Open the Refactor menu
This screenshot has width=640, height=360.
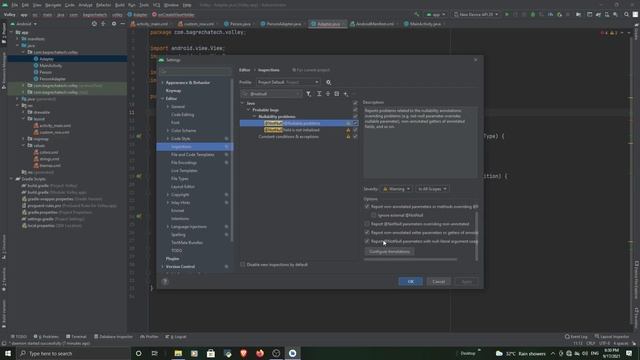point(103,5)
